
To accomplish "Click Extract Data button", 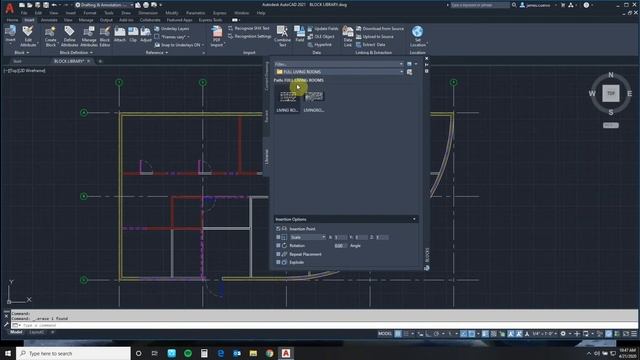I will [371, 45].
